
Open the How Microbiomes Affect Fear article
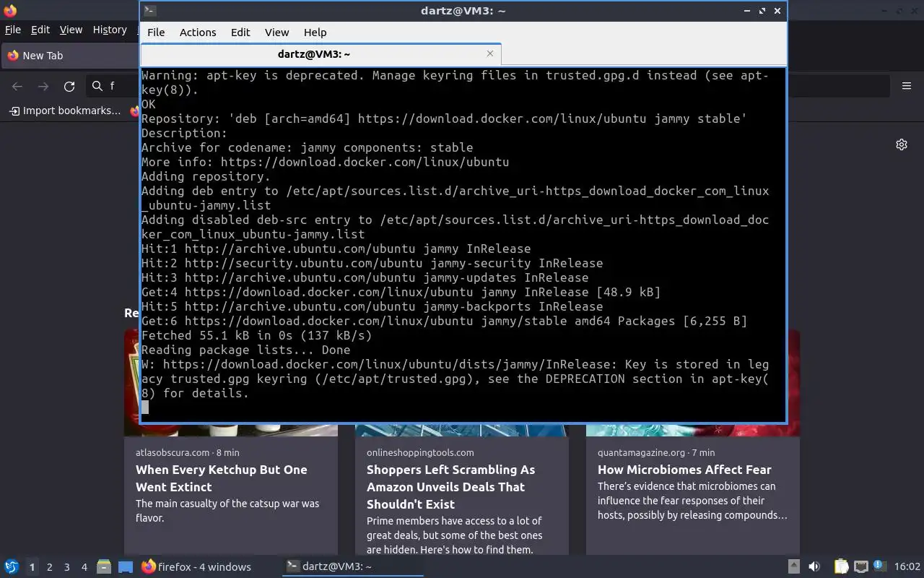coord(684,470)
